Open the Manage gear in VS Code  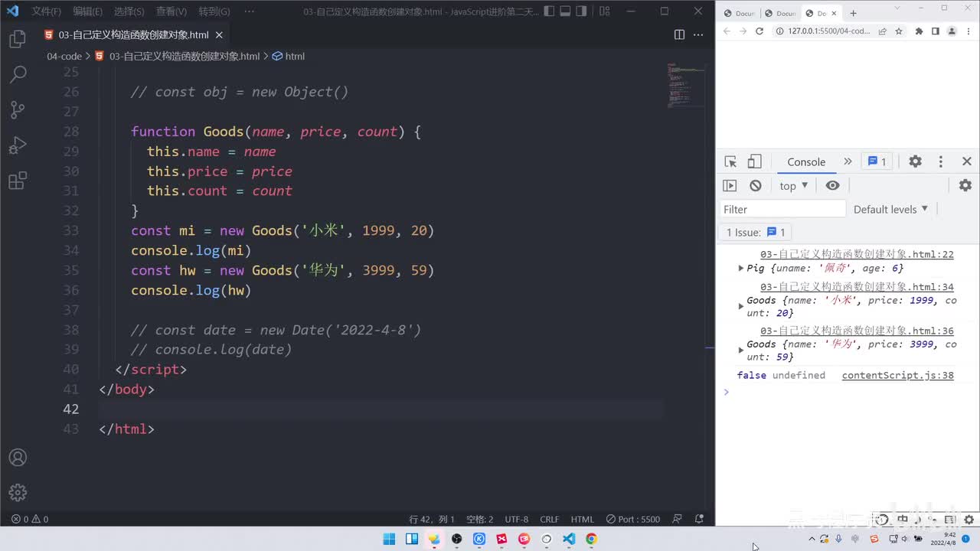18,493
